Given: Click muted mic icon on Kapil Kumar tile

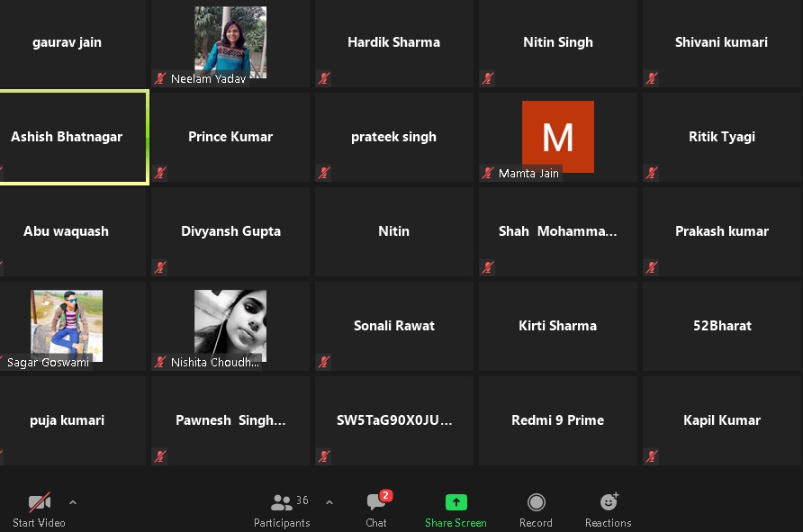Looking at the screenshot, I should click(x=652, y=456).
